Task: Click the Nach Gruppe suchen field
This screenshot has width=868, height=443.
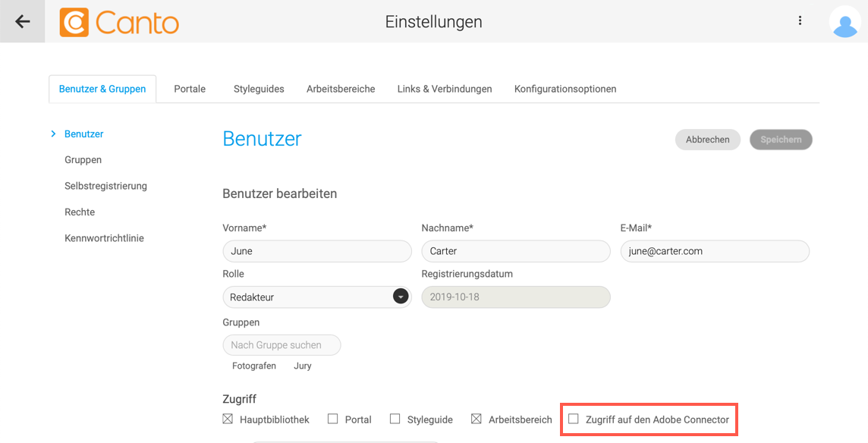Action: pos(281,345)
